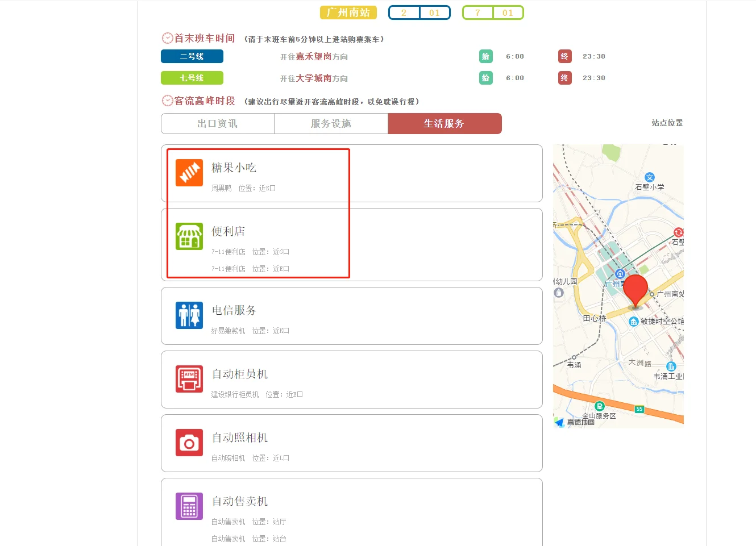This screenshot has width=756, height=546.
Task: Switch to the 出口资讯 tab
Action: (217, 123)
